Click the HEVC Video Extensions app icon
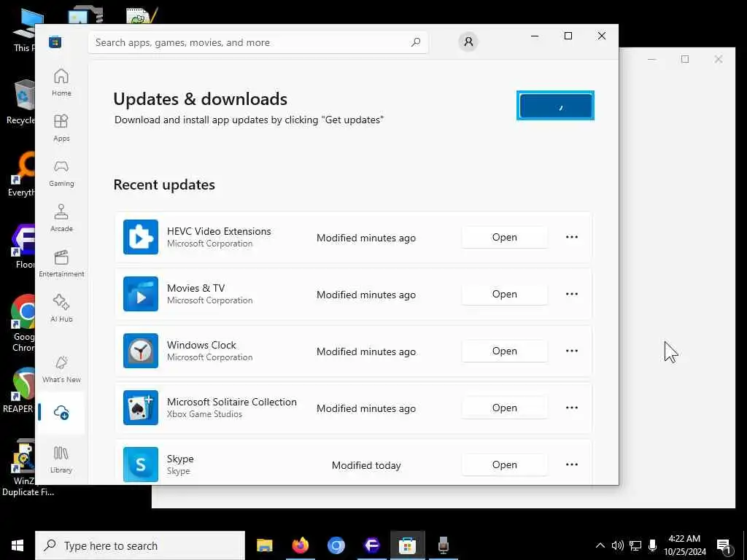Screen dimensions: 747x560 click(x=141, y=237)
